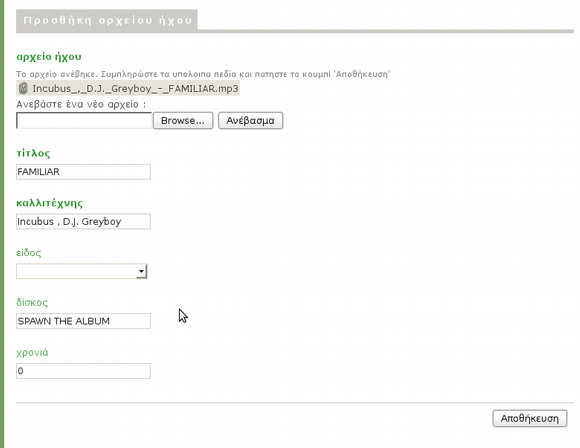The height and width of the screenshot is (448, 580).
Task: Click the δίσκος field with SPAWN THE ALBUM
Action: click(x=83, y=321)
